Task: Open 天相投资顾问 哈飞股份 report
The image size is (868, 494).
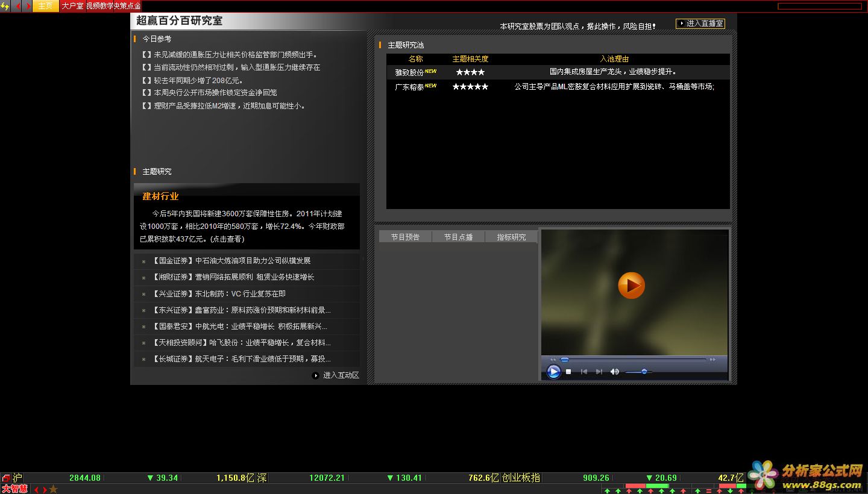Action: (241, 343)
